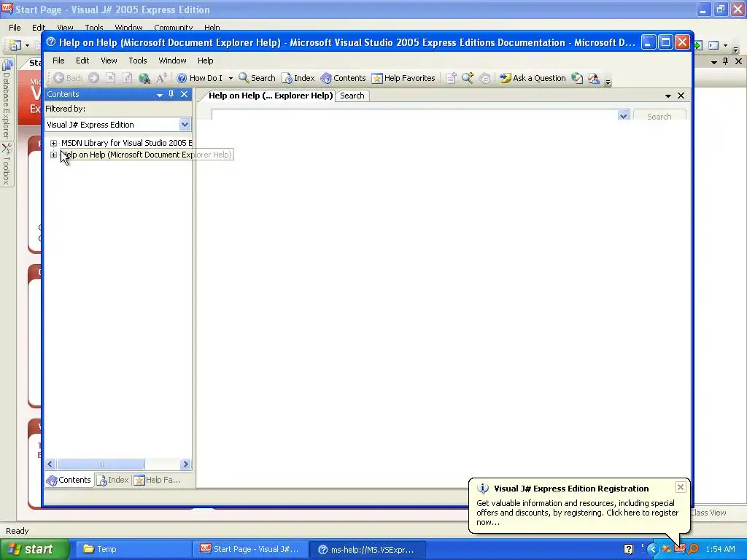Click the globe Home icon in toolbar
The width and height of the screenshot is (747, 560).
click(144, 78)
